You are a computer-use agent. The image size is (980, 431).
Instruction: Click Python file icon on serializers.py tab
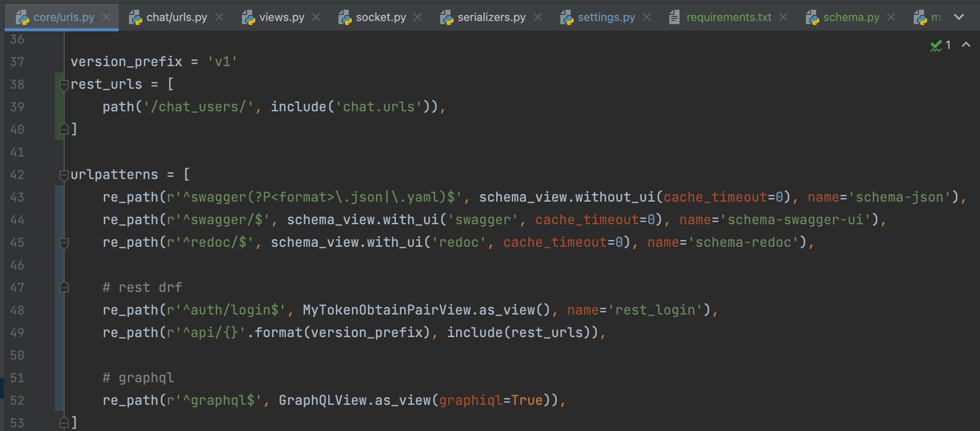click(446, 17)
